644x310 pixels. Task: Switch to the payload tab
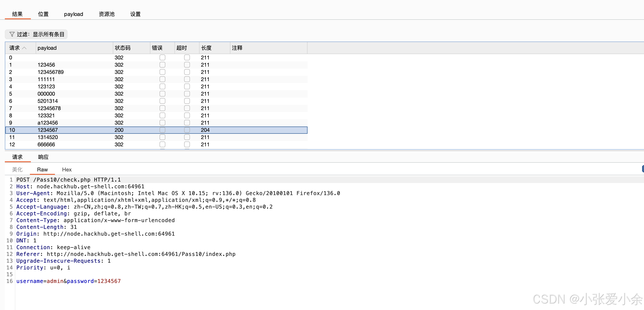coord(74,14)
